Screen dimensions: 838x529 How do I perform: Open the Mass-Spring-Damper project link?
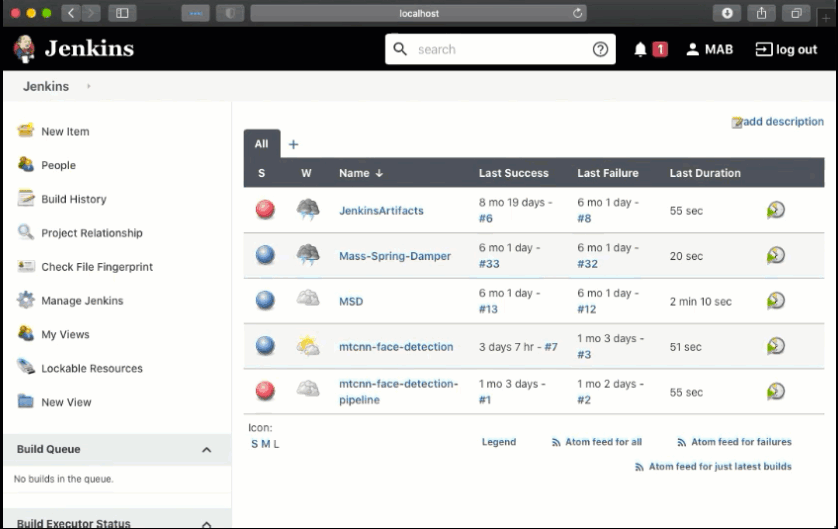tap(394, 256)
